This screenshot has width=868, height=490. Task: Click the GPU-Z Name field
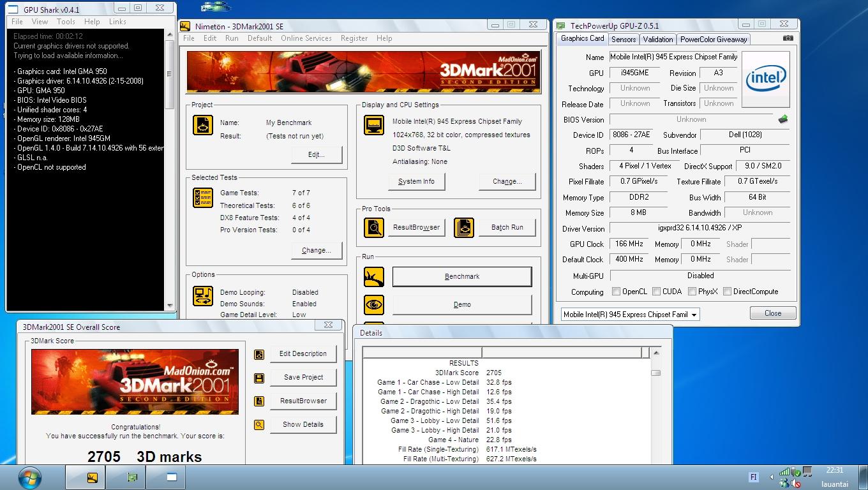pos(673,57)
